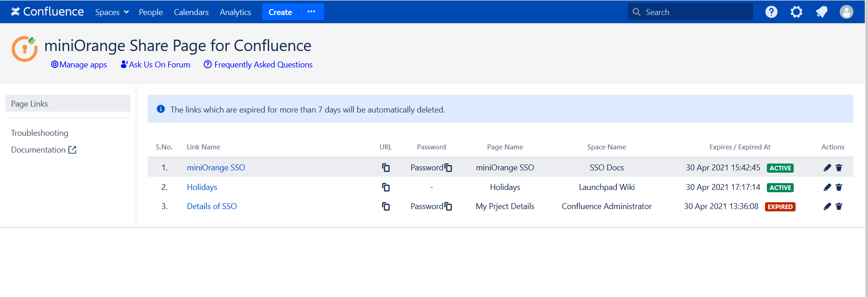Click in the Search field
The height and width of the screenshot is (297, 868).
(690, 12)
